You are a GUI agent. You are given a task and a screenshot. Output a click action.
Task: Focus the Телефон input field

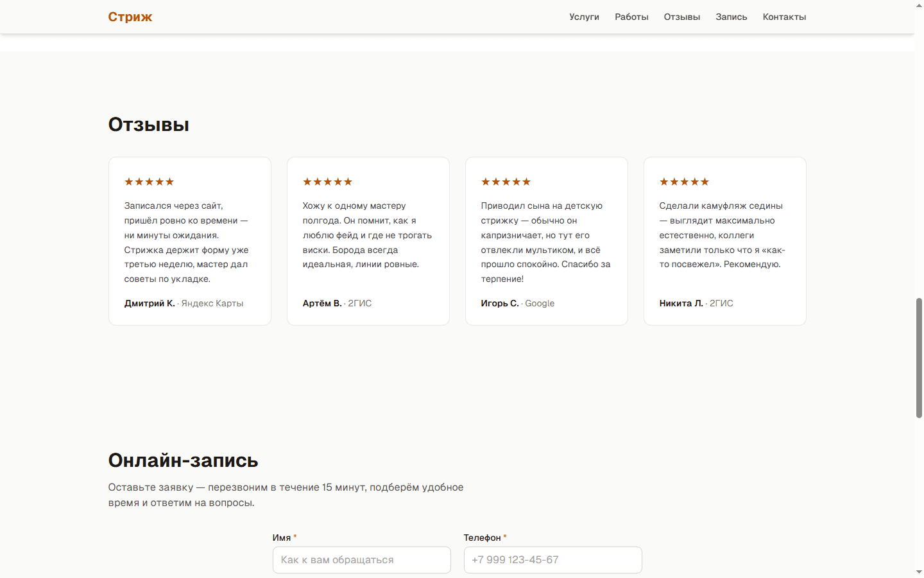point(553,560)
